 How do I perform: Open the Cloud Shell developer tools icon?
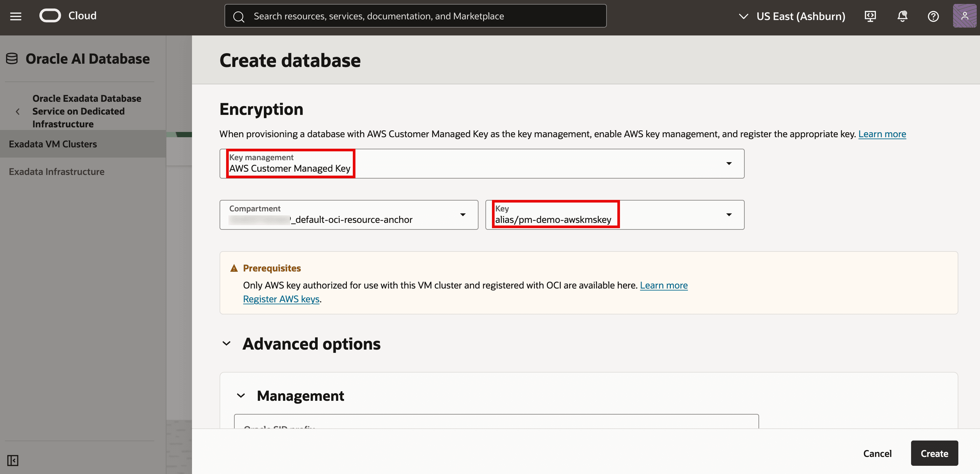coord(870,16)
